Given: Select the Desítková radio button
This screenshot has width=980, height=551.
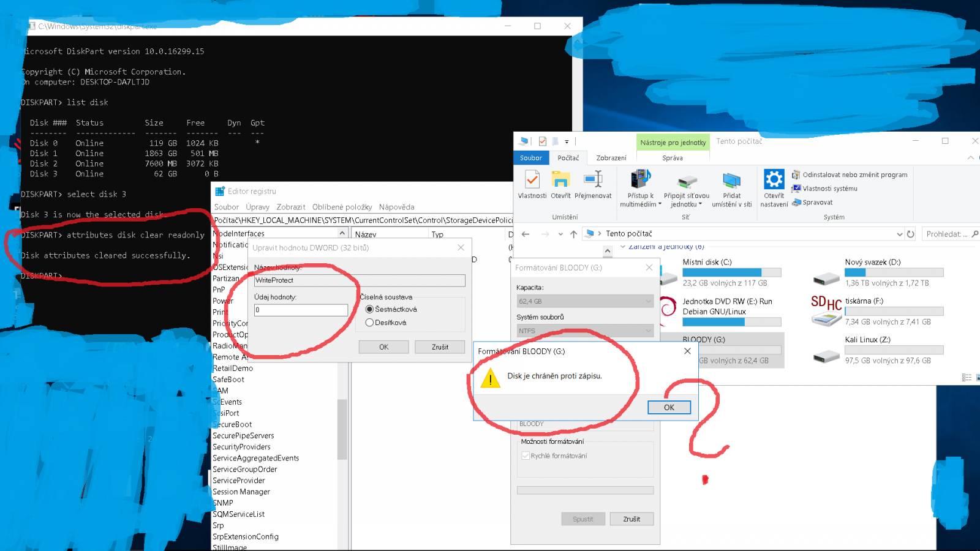Looking at the screenshot, I should (369, 323).
